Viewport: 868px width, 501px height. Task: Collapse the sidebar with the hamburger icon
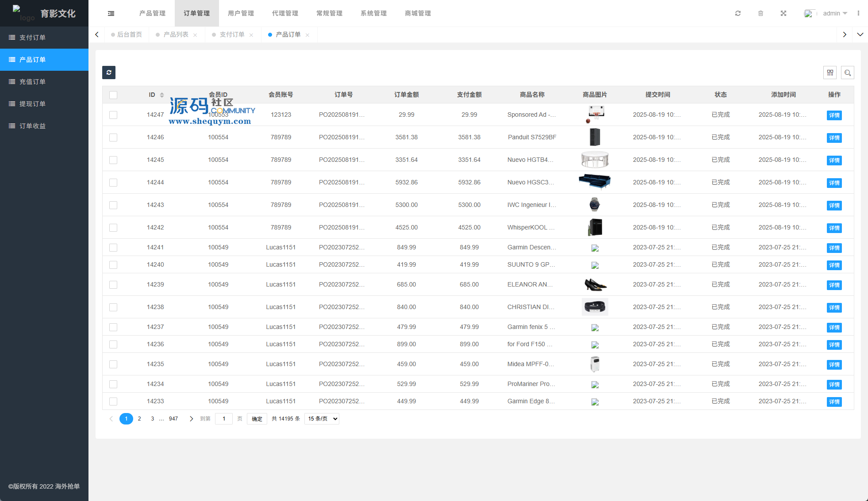(x=111, y=13)
